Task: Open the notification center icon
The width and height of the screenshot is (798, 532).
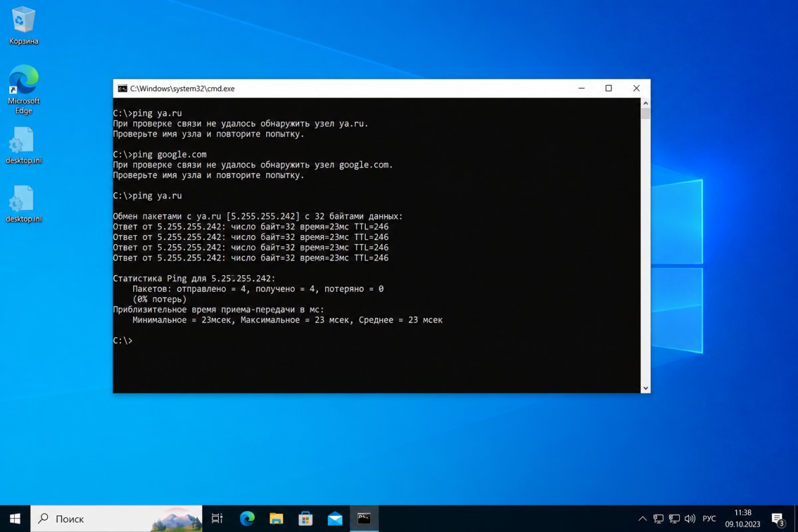Action: point(777,518)
